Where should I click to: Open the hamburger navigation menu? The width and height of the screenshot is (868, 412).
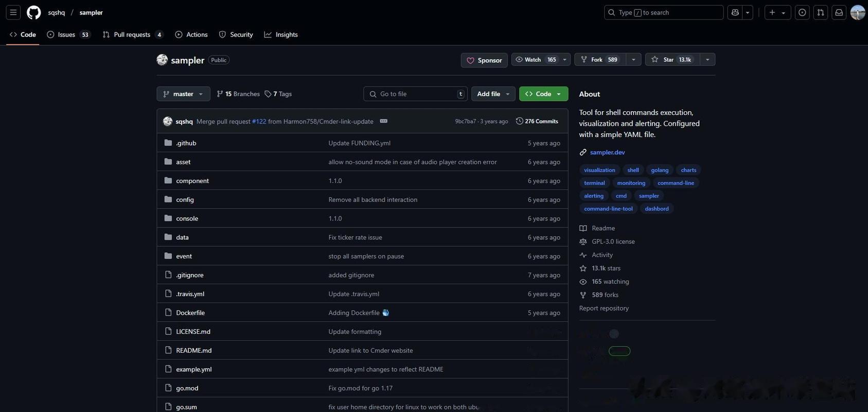click(13, 12)
